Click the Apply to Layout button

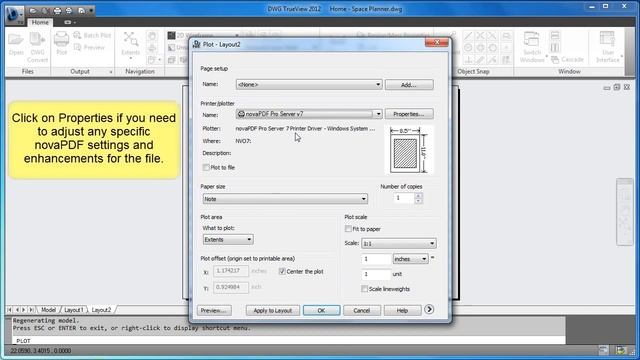pyautogui.click(x=273, y=311)
